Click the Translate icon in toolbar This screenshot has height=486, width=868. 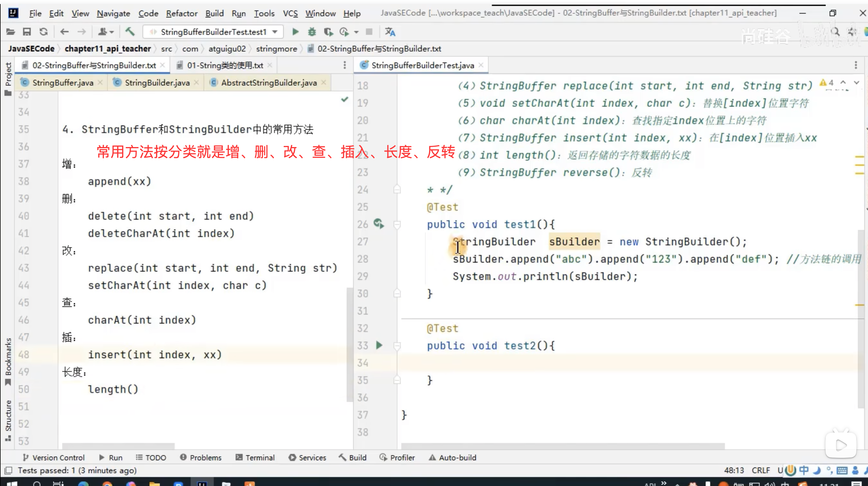tap(390, 32)
